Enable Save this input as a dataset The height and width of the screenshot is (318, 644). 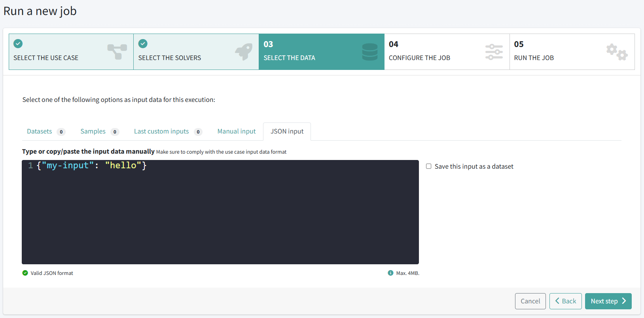point(428,166)
